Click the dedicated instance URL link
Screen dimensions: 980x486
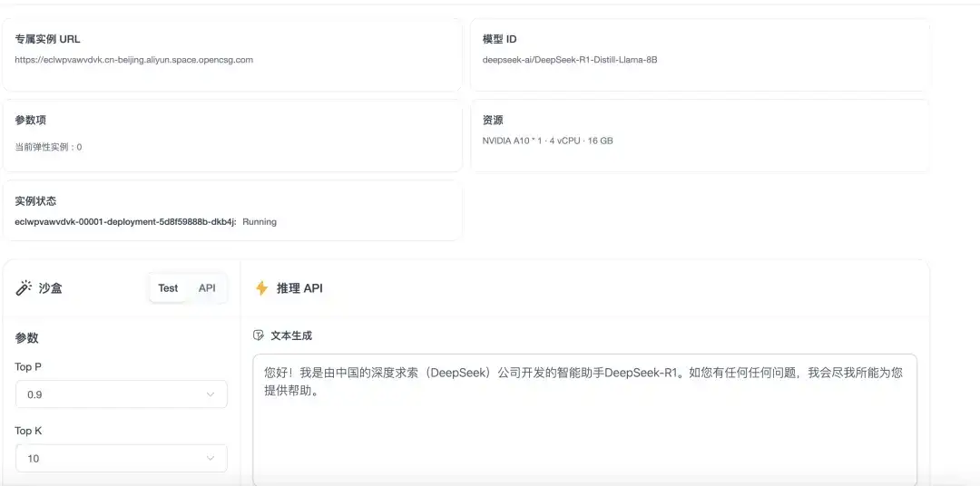pos(133,60)
